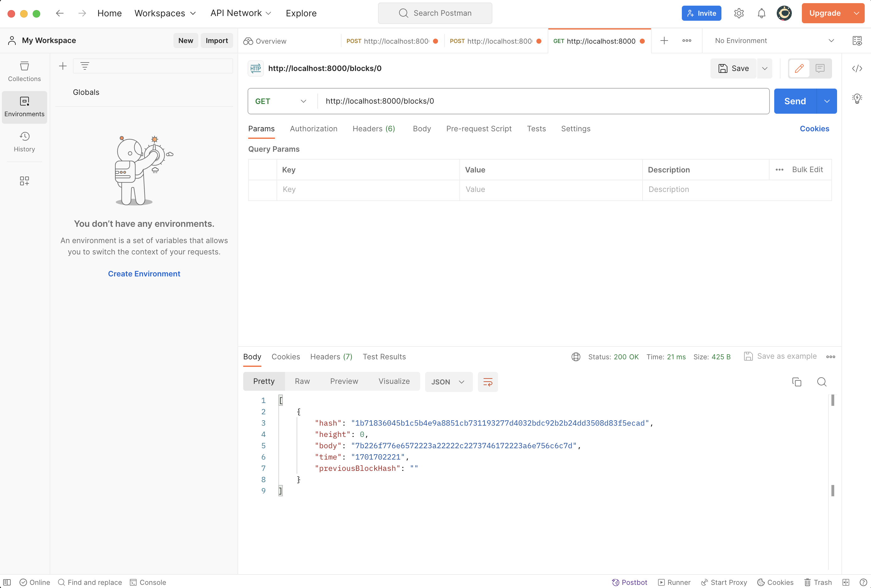The image size is (871, 588).
Task: Click the Create Environment link
Action: 144,274
